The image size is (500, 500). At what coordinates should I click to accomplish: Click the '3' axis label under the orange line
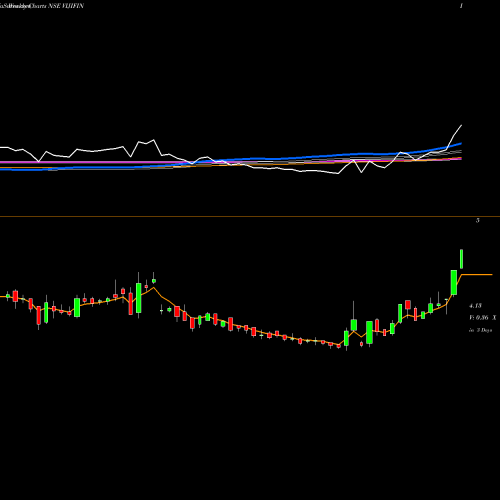coord(478,220)
